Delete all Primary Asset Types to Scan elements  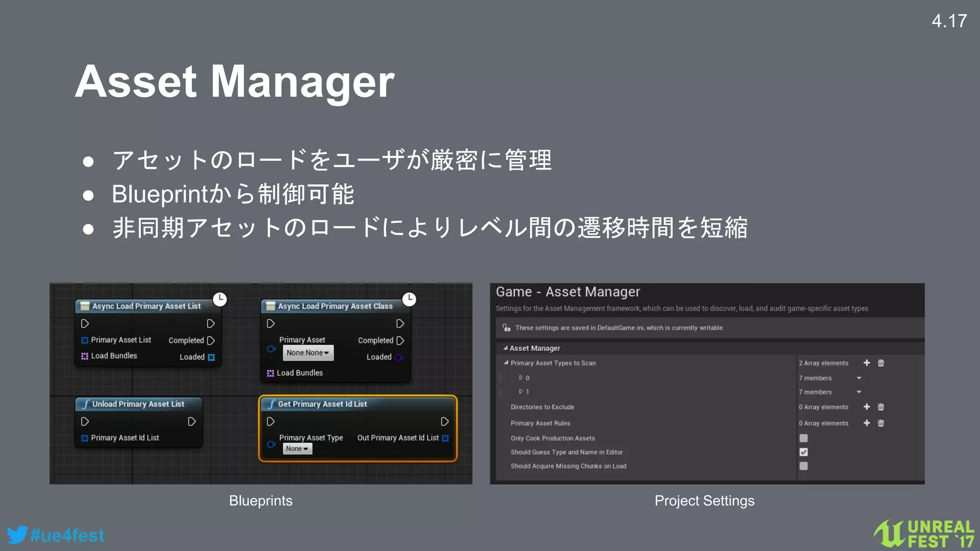point(881,363)
